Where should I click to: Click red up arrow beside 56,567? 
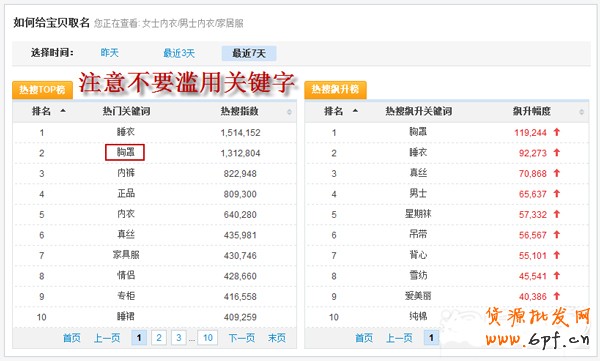tap(557, 235)
